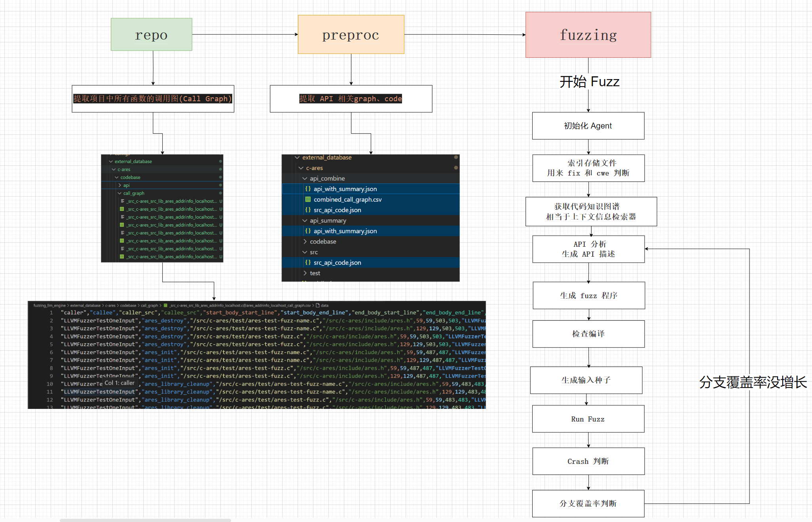Collapse the api_combine folder chevron
This screenshot has height=522, width=812.
(x=305, y=178)
